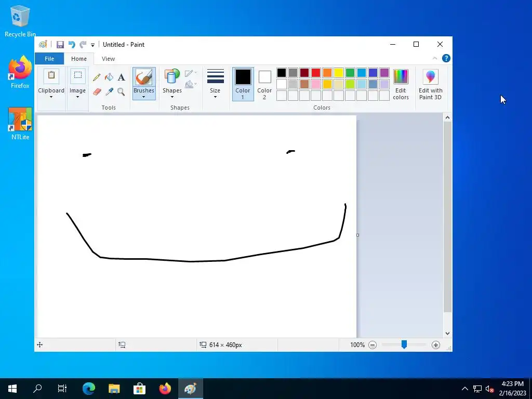Expand the Brushes dropdown arrow
This screenshot has width=532, height=399.
coord(144,97)
